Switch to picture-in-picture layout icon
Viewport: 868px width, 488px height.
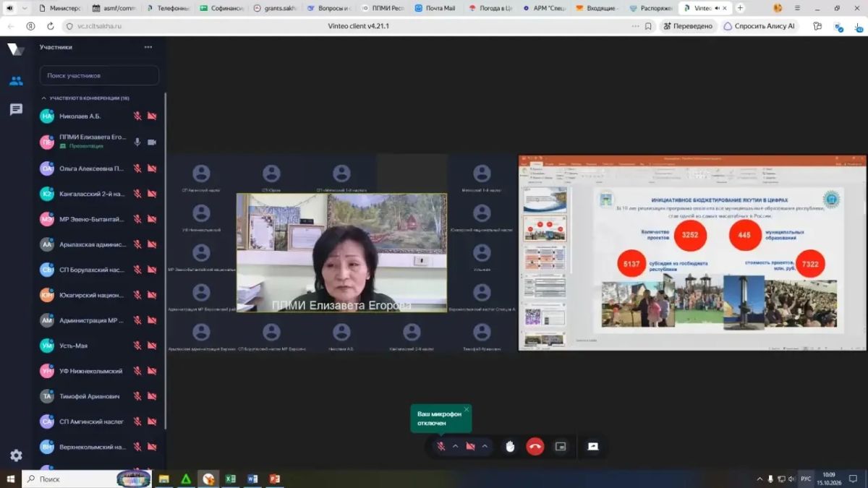click(561, 446)
